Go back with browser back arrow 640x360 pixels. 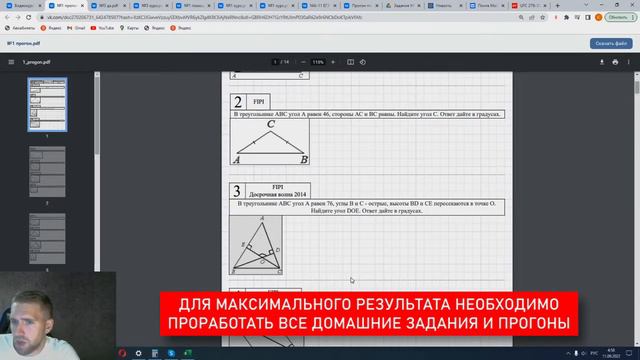coord(7,18)
